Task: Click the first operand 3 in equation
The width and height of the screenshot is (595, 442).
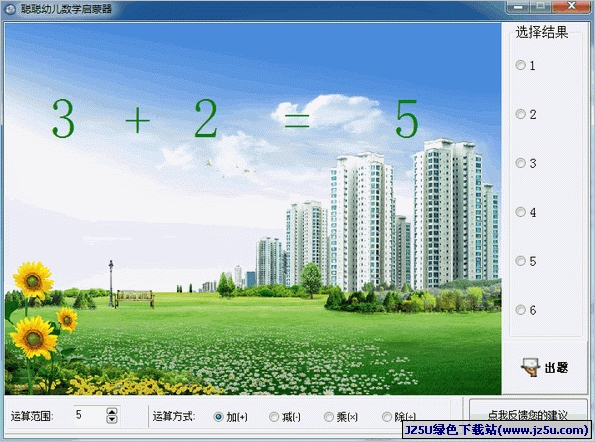Action: (63, 118)
